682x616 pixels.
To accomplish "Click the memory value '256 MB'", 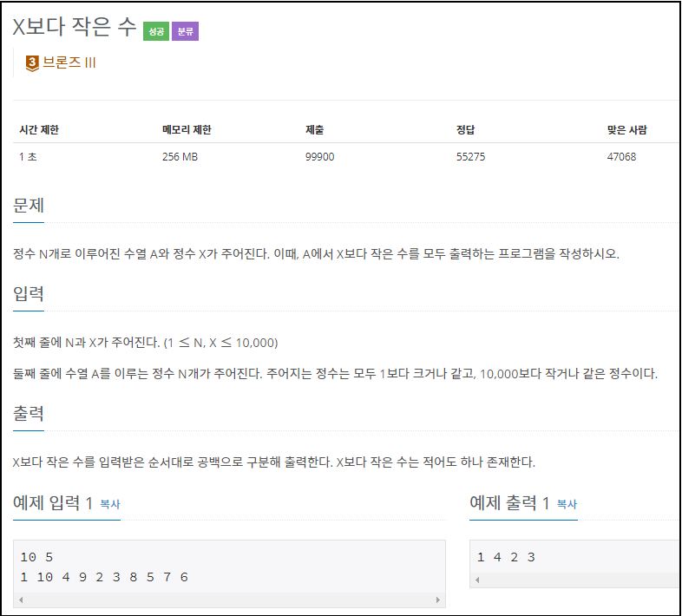I will point(180,157).
